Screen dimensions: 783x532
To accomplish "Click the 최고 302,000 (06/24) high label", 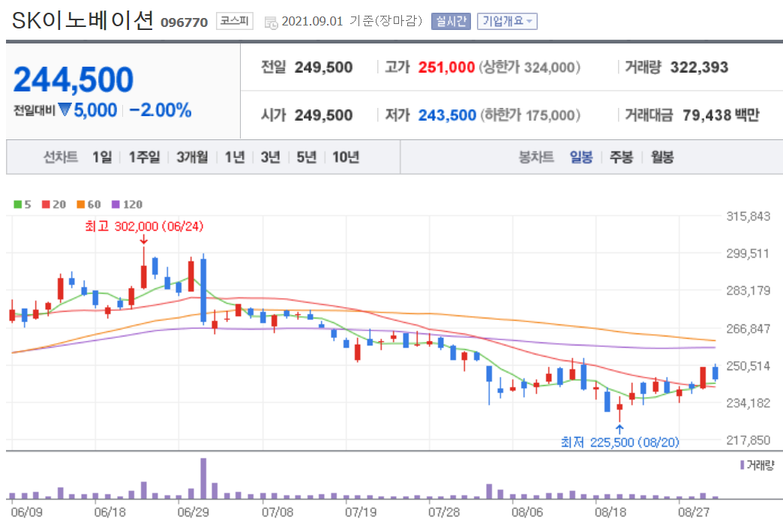I will [144, 226].
